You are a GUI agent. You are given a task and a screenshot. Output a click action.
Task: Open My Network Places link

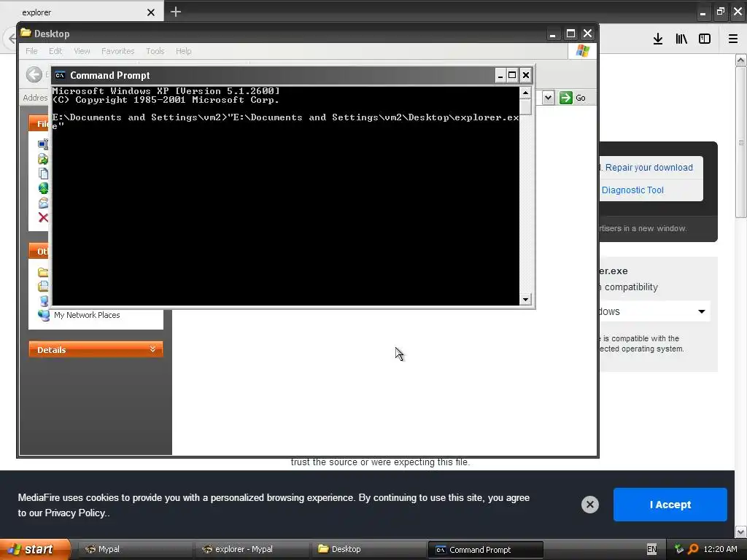pyautogui.click(x=87, y=315)
